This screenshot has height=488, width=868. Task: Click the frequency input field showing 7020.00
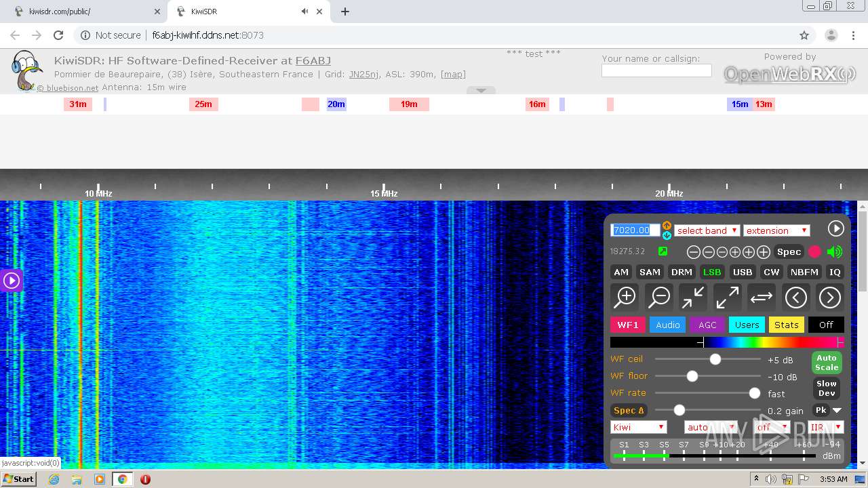[x=635, y=230]
